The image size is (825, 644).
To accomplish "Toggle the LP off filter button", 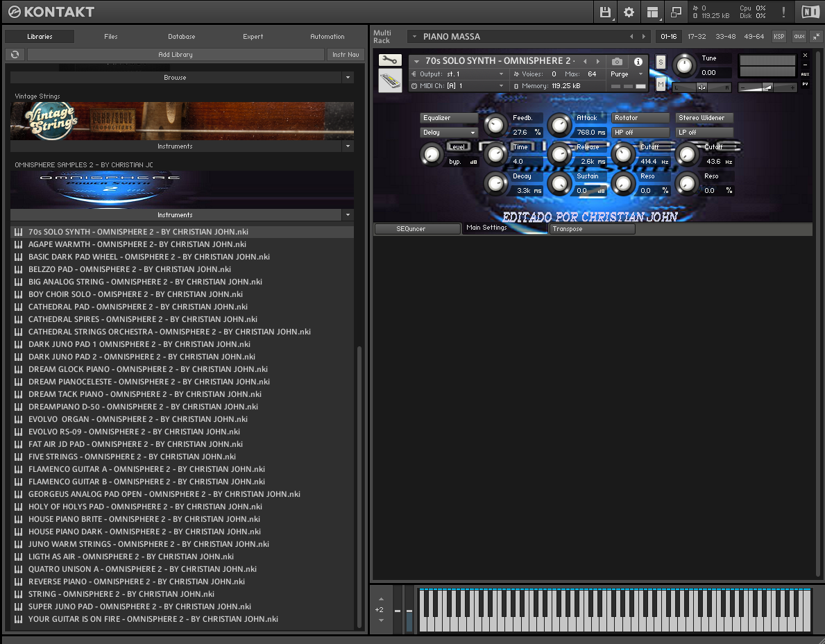I will click(x=704, y=133).
